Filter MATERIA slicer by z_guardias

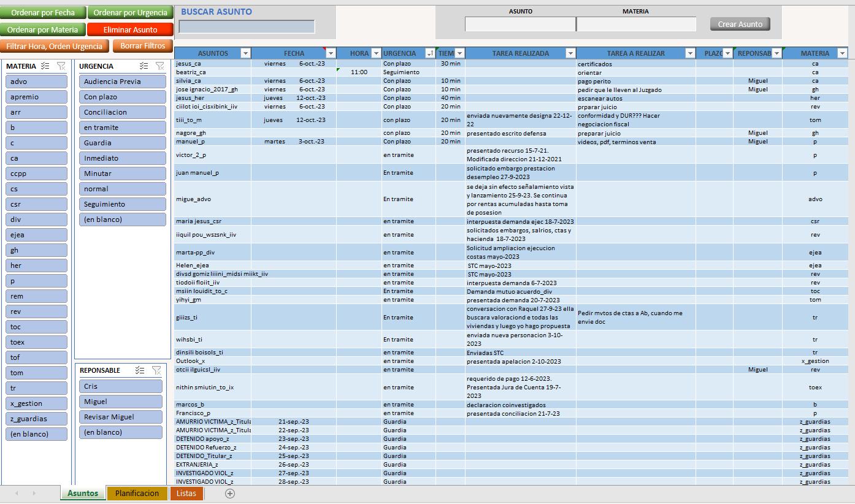(37, 419)
